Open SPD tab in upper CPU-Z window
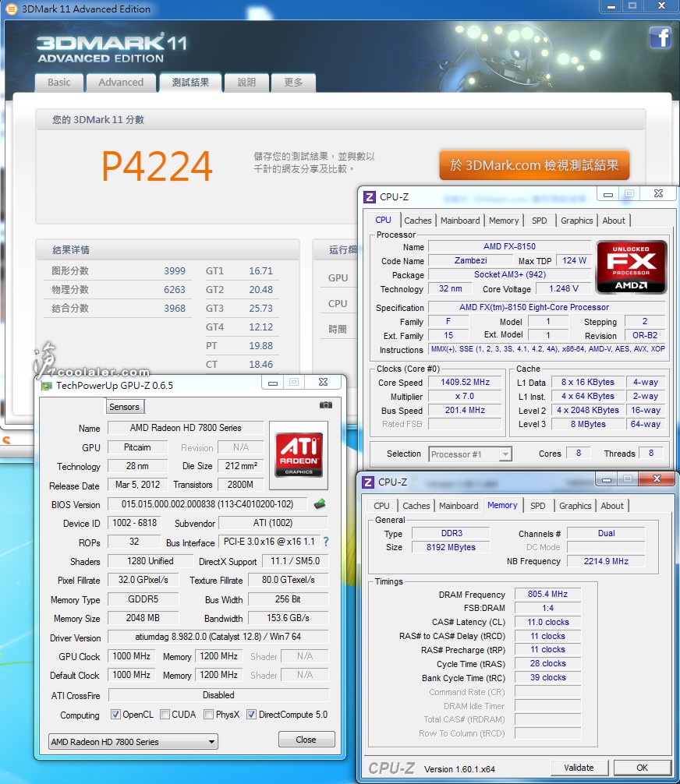Image resolution: width=680 pixels, height=784 pixels. click(539, 221)
